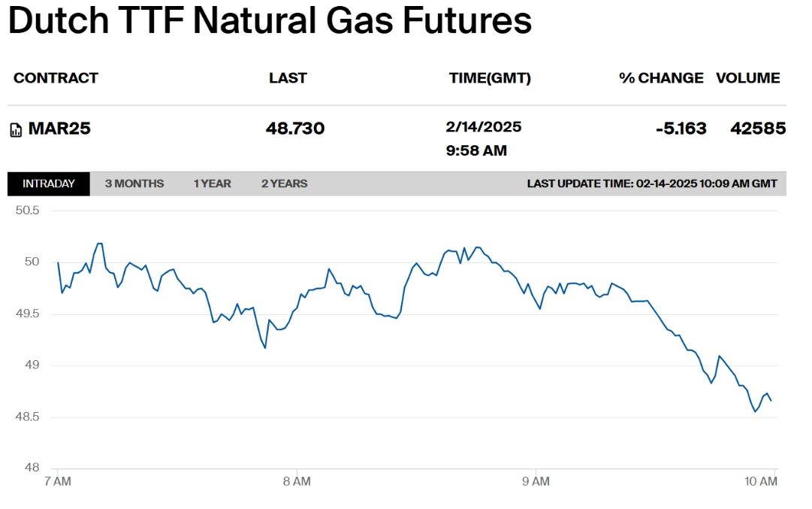Viewport: 812px width, 509px height.
Task: Click the 10 AM axis label
Action: (761, 481)
